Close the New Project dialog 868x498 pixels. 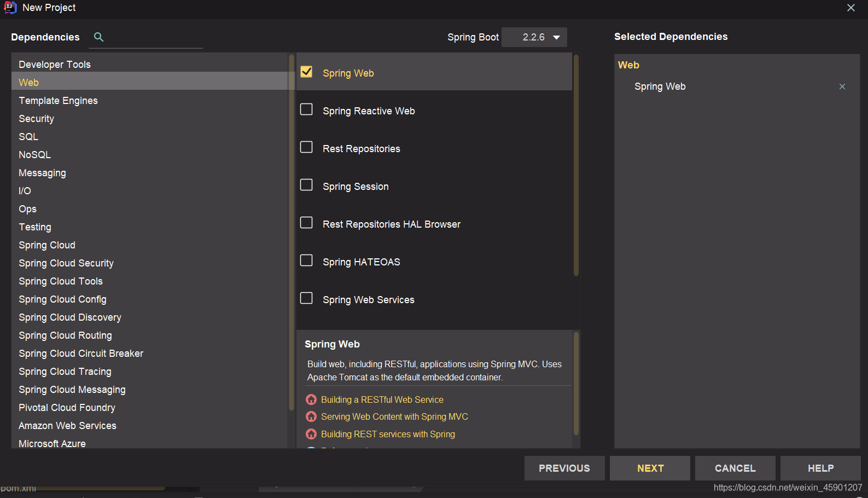click(851, 8)
